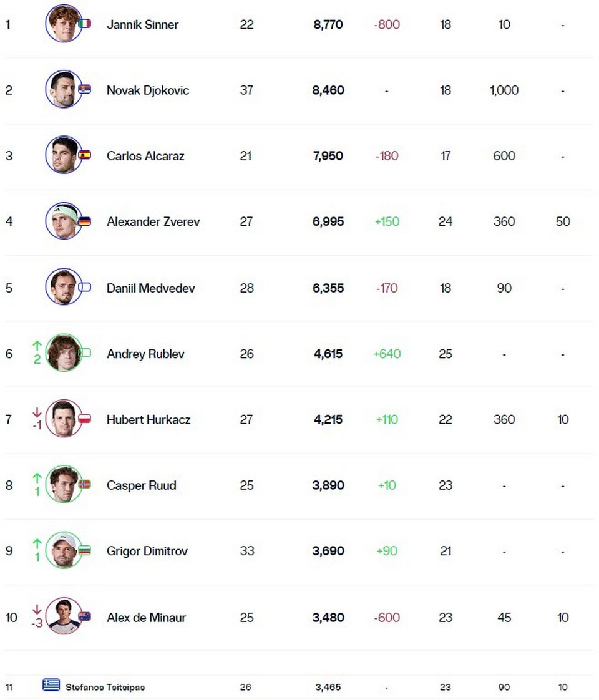Click the Spanish flag next to Alcaraz

point(85,155)
